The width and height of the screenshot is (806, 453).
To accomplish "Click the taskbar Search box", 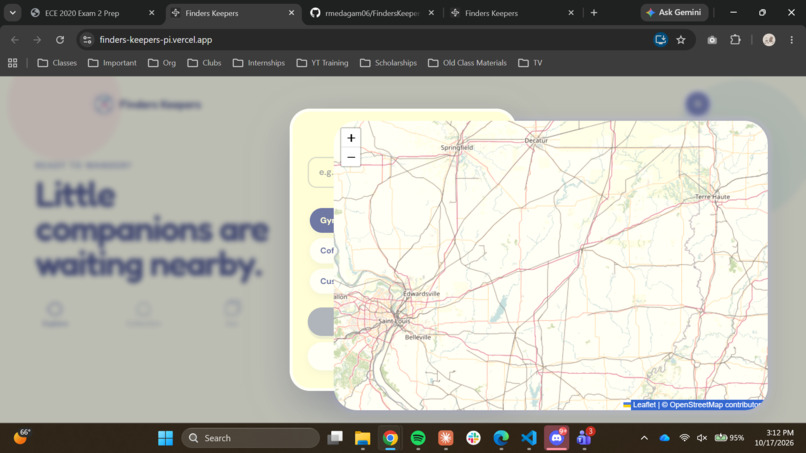I will coord(250,438).
